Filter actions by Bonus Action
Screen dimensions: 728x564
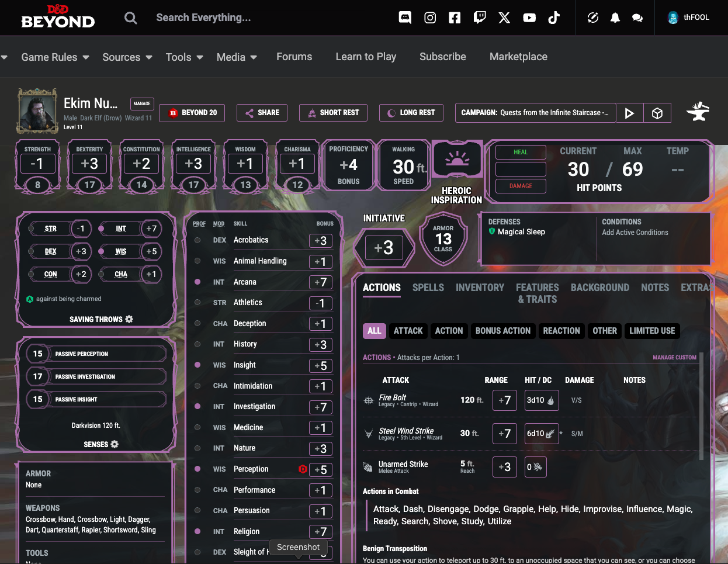point(503,331)
